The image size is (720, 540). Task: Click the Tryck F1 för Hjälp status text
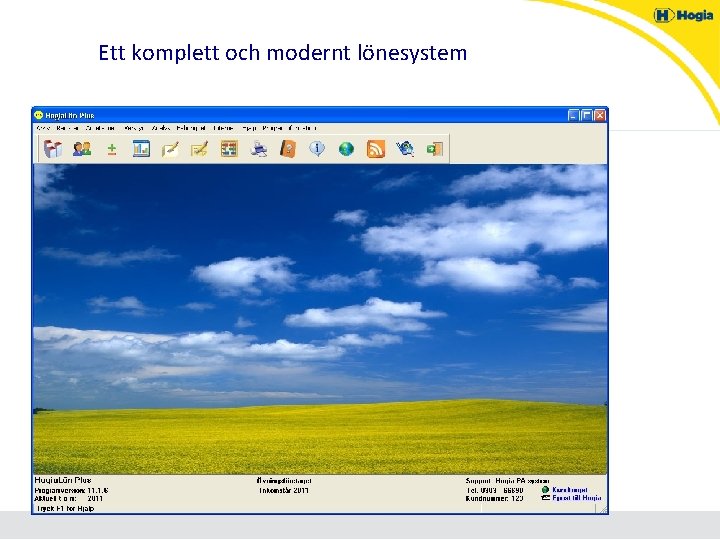tap(65, 508)
